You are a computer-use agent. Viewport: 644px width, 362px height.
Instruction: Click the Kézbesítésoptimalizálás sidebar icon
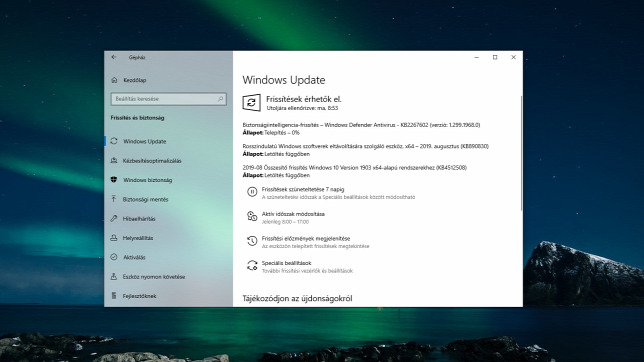(114, 161)
